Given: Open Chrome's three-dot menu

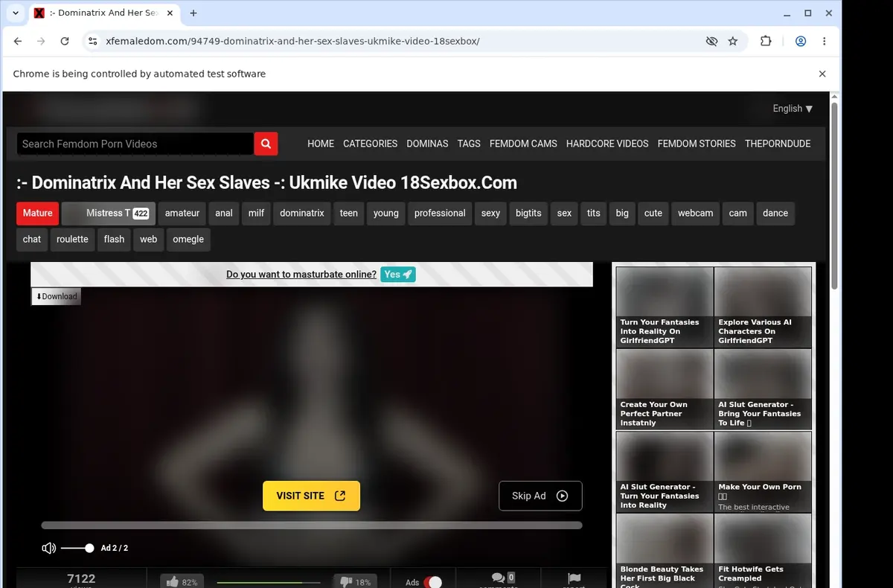Looking at the screenshot, I should (825, 41).
